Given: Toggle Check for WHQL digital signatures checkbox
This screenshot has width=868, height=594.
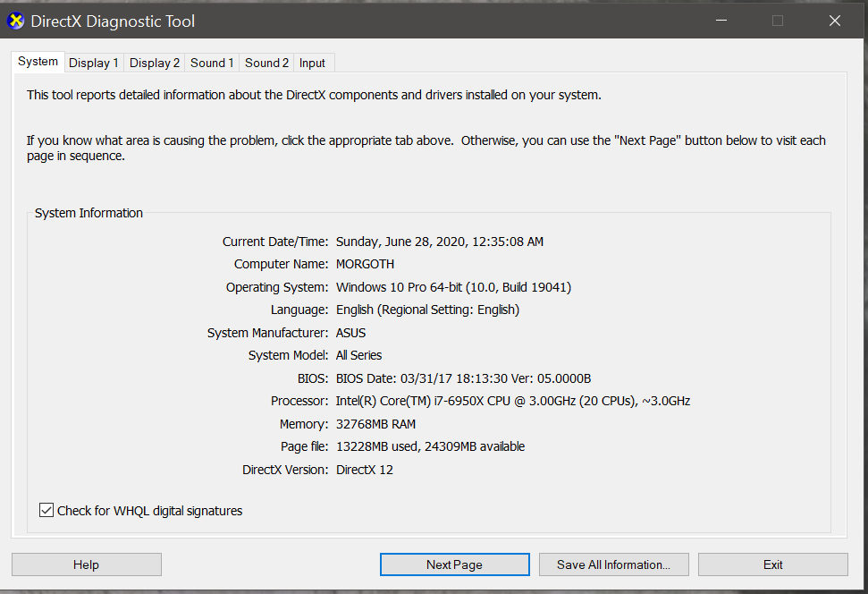Looking at the screenshot, I should click(x=46, y=510).
